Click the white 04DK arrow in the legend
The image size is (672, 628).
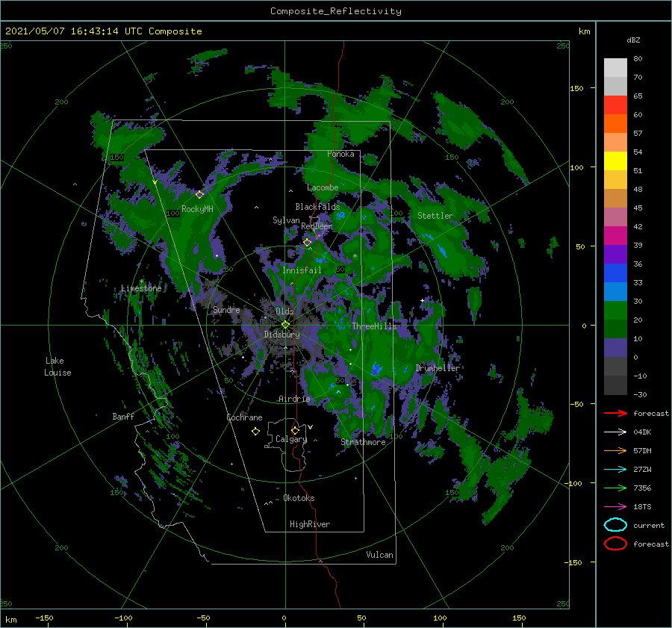(615, 432)
